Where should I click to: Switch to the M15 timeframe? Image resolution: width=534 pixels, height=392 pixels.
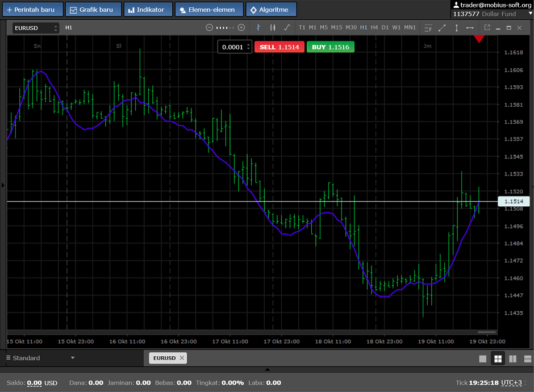pyautogui.click(x=336, y=28)
